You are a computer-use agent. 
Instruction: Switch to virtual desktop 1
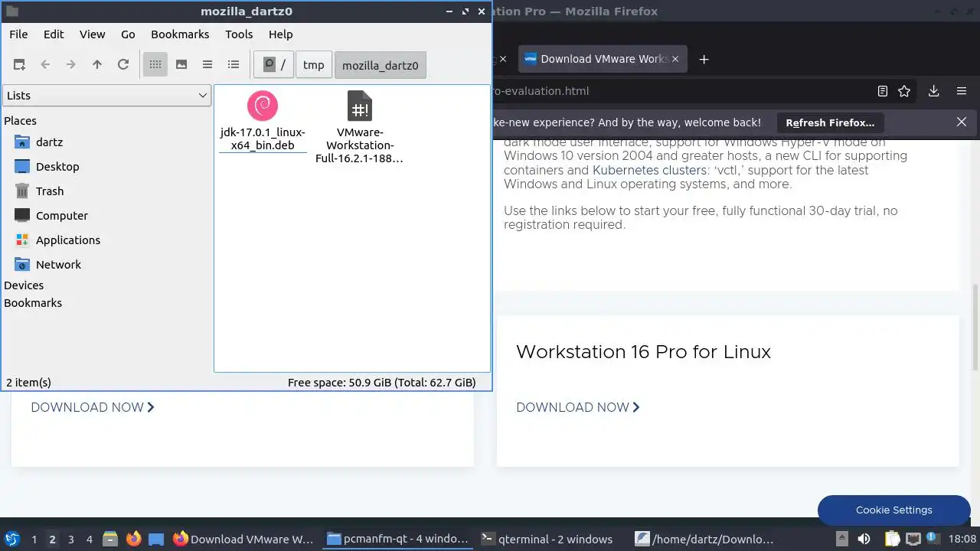(34, 540)
